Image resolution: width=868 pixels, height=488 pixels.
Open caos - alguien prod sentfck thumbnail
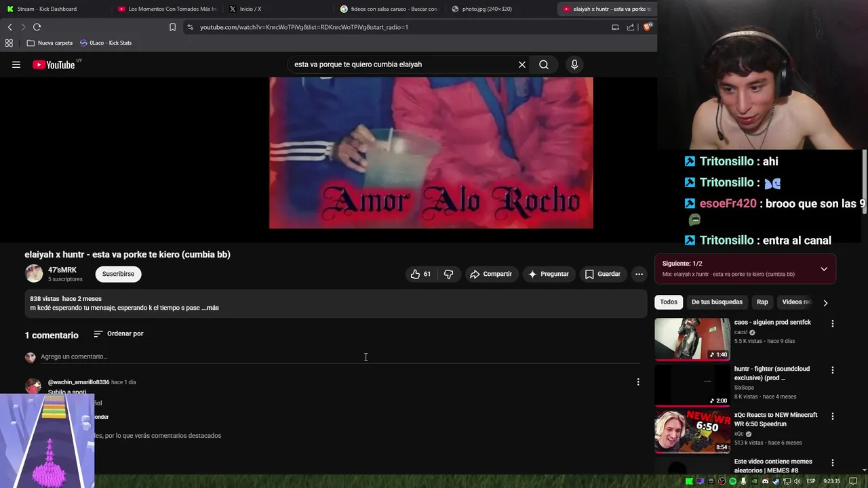pos(692,339)
